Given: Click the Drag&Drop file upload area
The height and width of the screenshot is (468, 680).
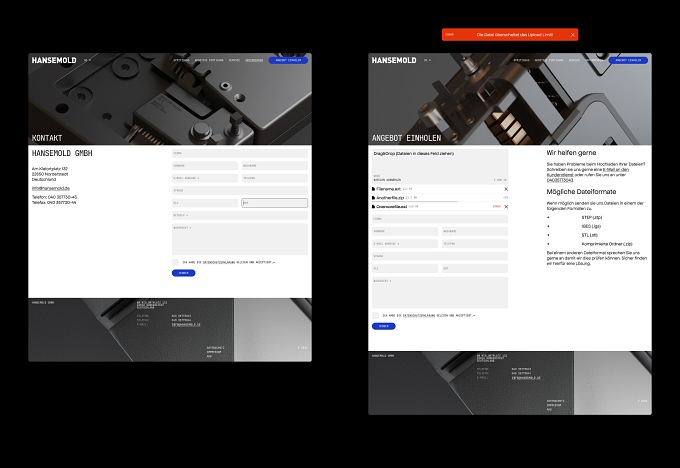Looking at the screenshot, I should 440,166.
